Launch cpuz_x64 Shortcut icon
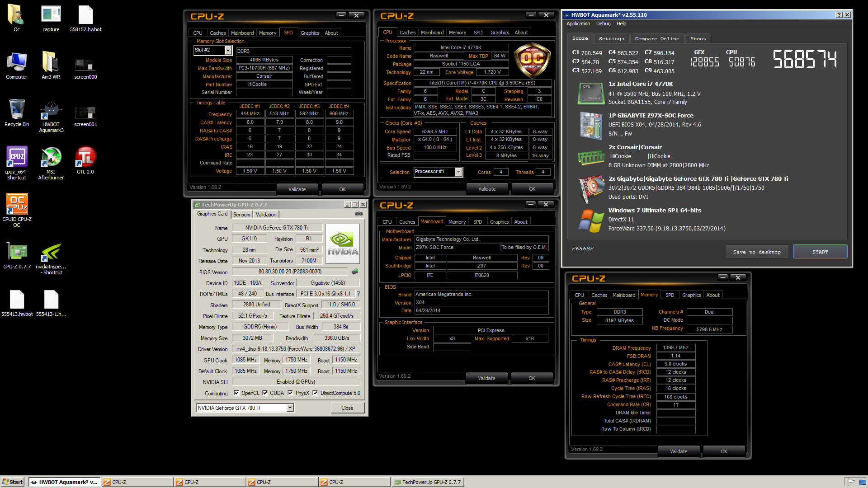This screenshot has width=868, height=488. 16,163
